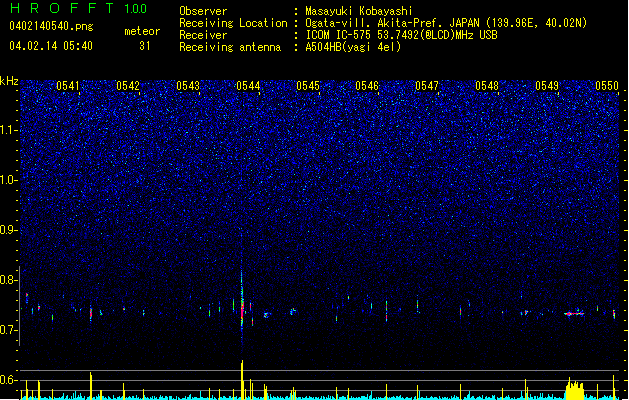This screenshot has width=629, height=400.
Task: Click the 1.0 kHz frequency label
Action: [8, 180]
